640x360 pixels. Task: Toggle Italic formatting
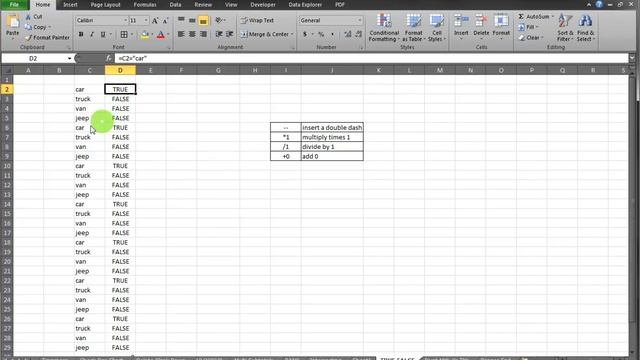(x=92, y=35)
